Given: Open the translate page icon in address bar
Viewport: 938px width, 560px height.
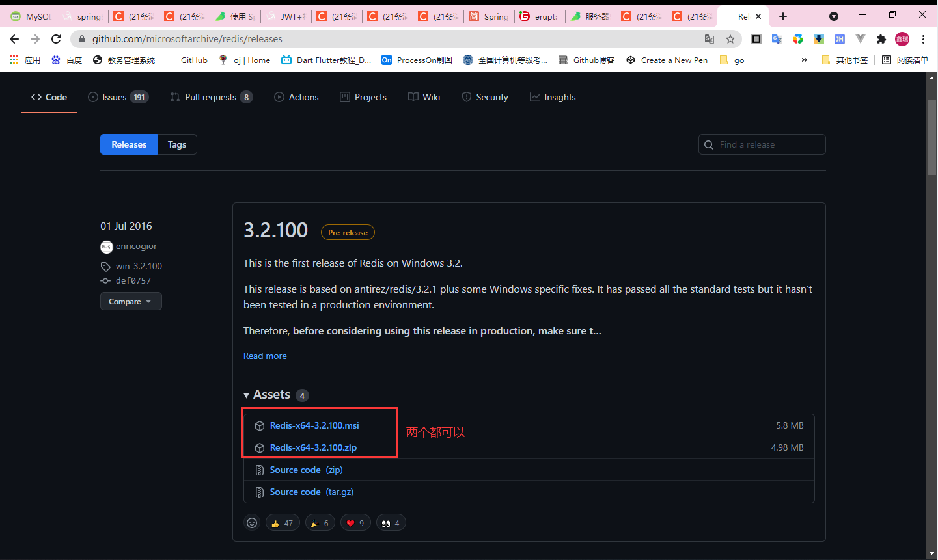Looking at the screenshot, I should (710, 39).
